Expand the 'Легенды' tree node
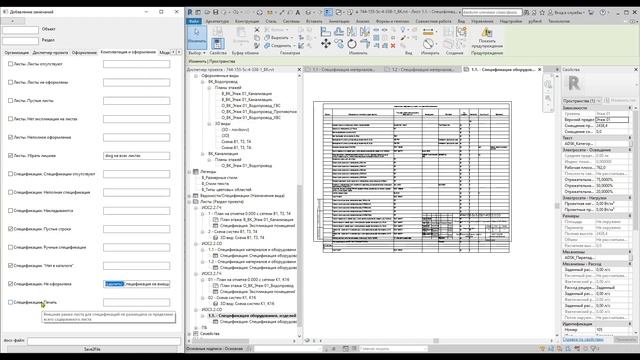The image size is (640, 360). (x=189, y=172)
